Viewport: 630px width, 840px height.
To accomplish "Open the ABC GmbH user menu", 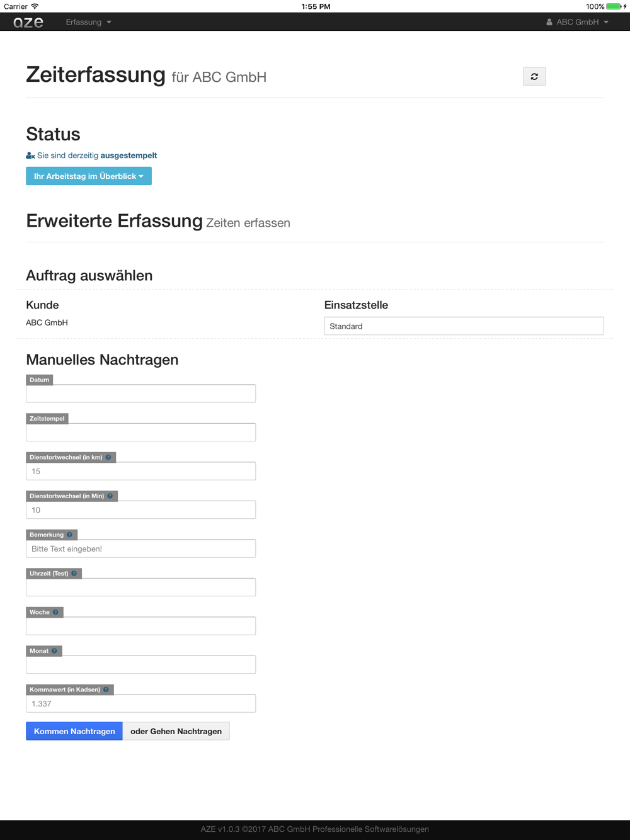I will point(578,22).
